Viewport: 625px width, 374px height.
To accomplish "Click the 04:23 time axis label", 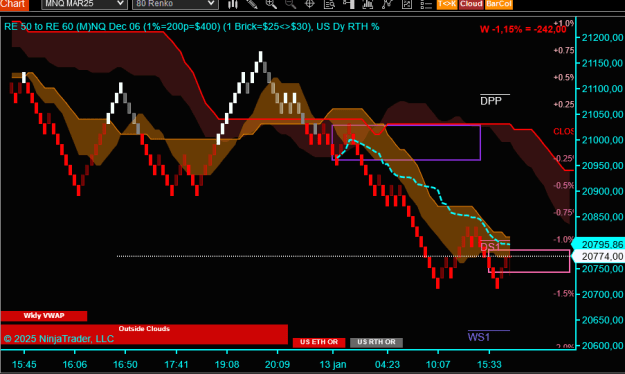I will (387, 364).
